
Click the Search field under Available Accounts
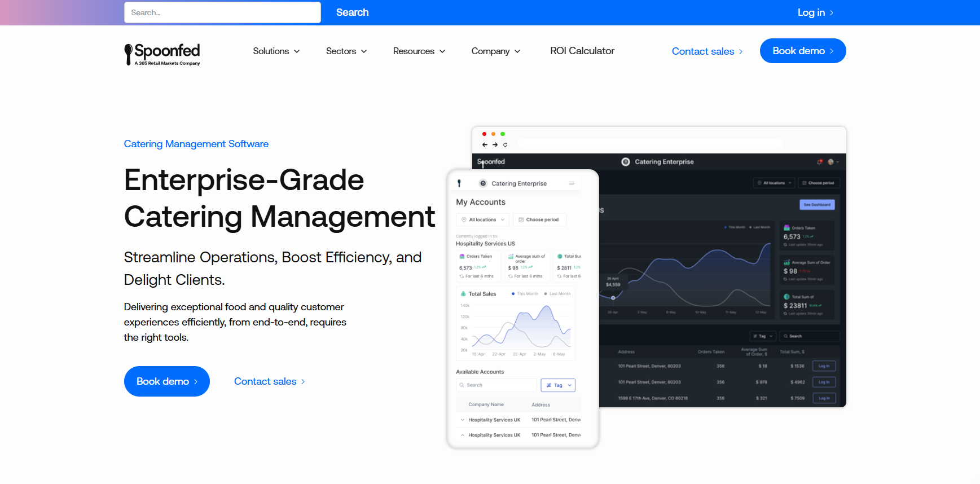[496, 385]
